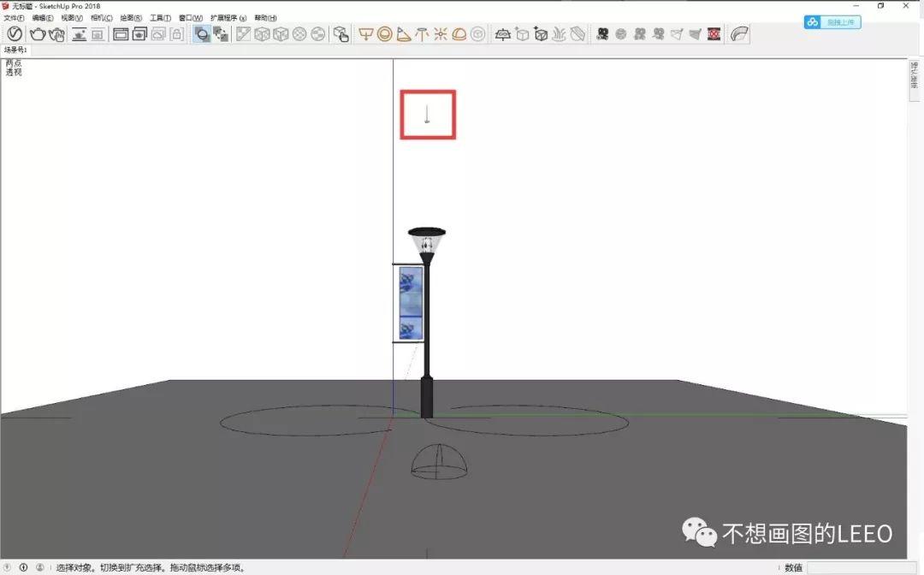Add a V-Ray spot light

pyautogui.click(x=404, y=34)
